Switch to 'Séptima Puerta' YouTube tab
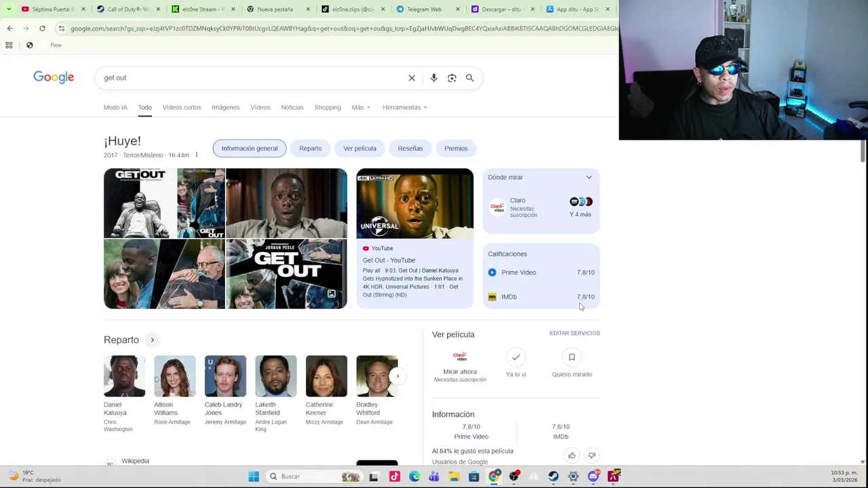The height and width of the screenshot is (488, 868). click(x=53, y=9)
